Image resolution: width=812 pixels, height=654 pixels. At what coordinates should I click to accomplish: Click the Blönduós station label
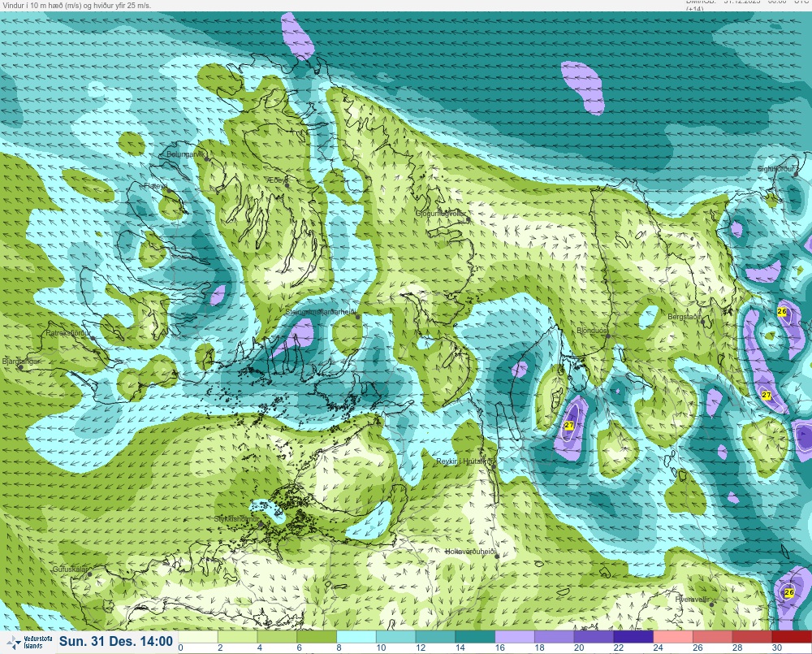[592, 331]
